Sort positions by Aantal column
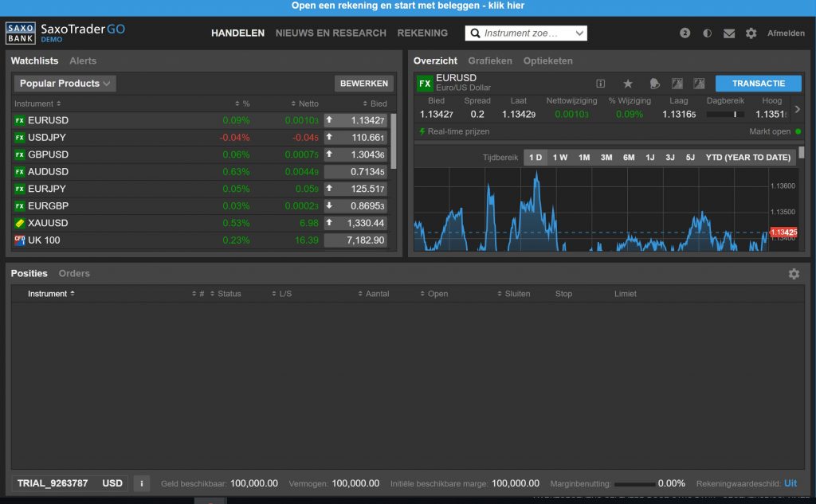 (x=373, y=294)
